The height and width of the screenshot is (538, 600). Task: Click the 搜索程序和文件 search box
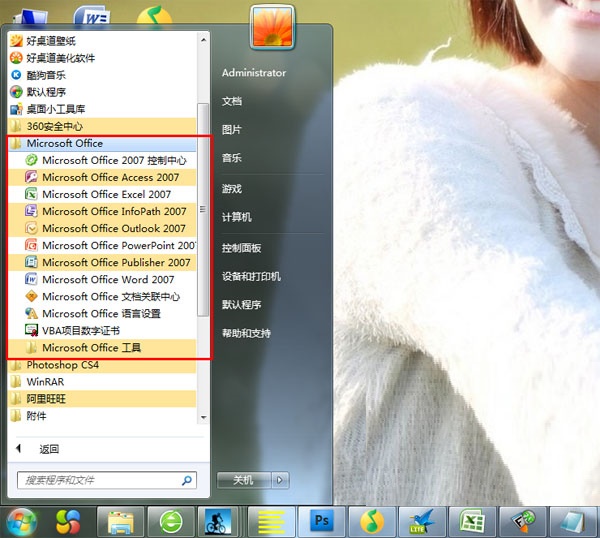coord(107,480)
